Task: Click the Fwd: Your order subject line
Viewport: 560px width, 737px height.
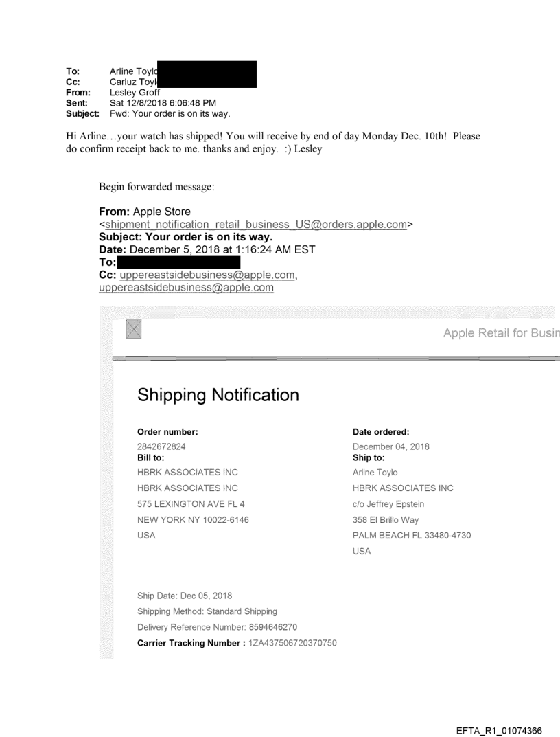Action: tap(170, 113)
